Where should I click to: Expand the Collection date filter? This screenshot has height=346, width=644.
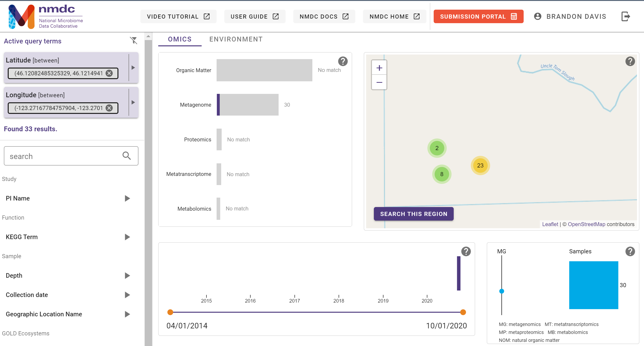click(x=127, y=295)
